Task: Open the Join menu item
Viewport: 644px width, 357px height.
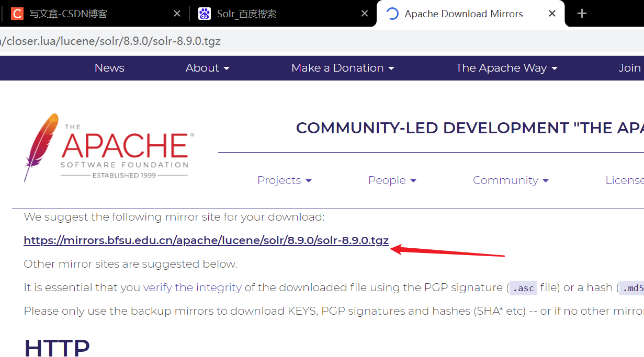Action: coord(629,68)
